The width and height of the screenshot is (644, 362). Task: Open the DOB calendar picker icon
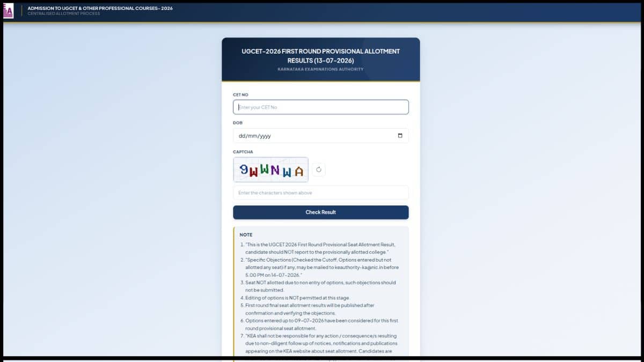pos(400,136)
